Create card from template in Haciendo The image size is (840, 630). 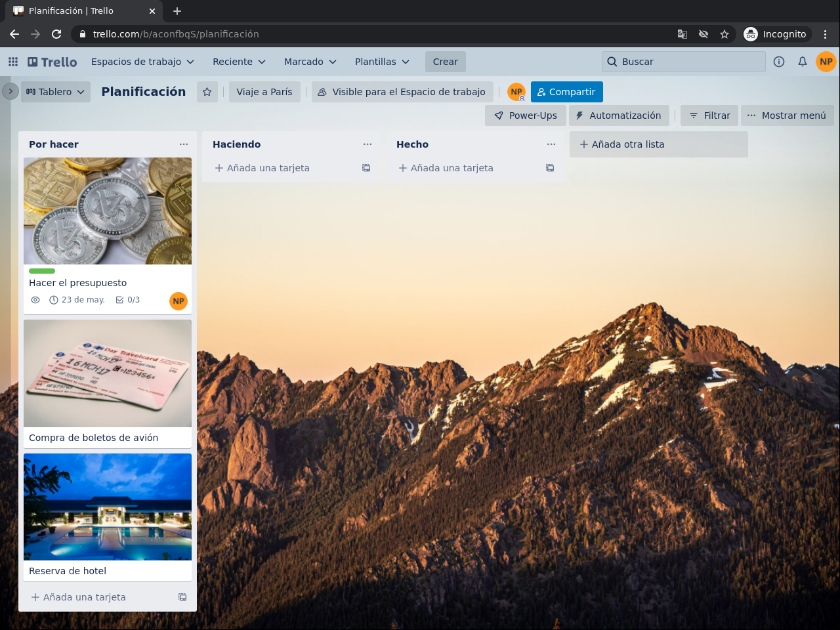coord(366,168)
